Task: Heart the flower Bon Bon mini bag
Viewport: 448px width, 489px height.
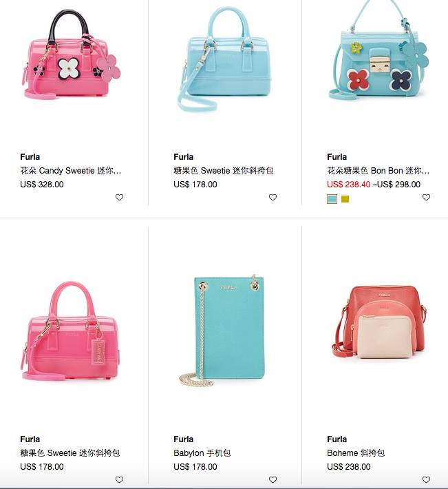Action: click(426, 198)
